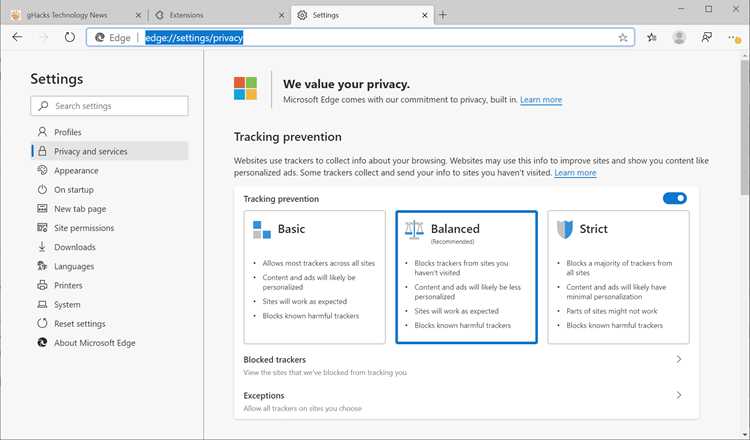The height and width of the screenshot is (440, 750).
Task: Open the user profile avatar
Action: [679, 37]
